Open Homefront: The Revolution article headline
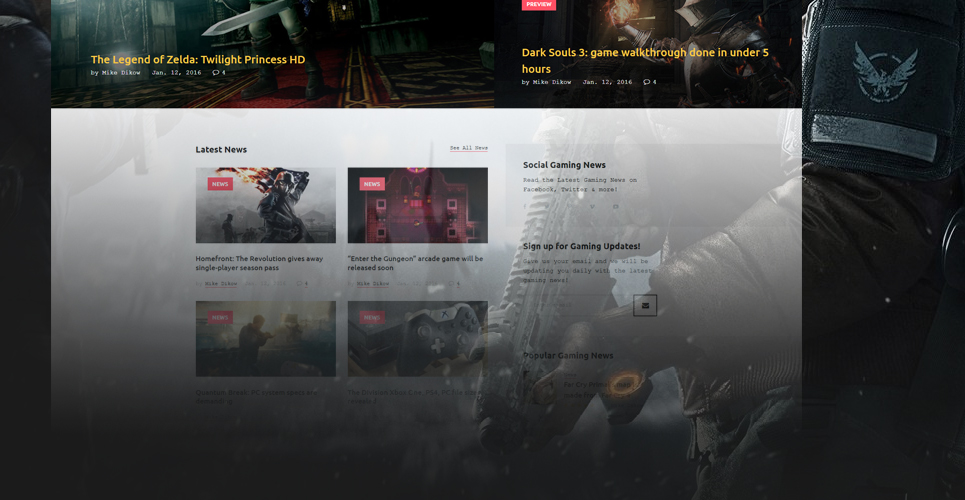The image size is (965, 500). pyautogui.click(x=259, y=264)
